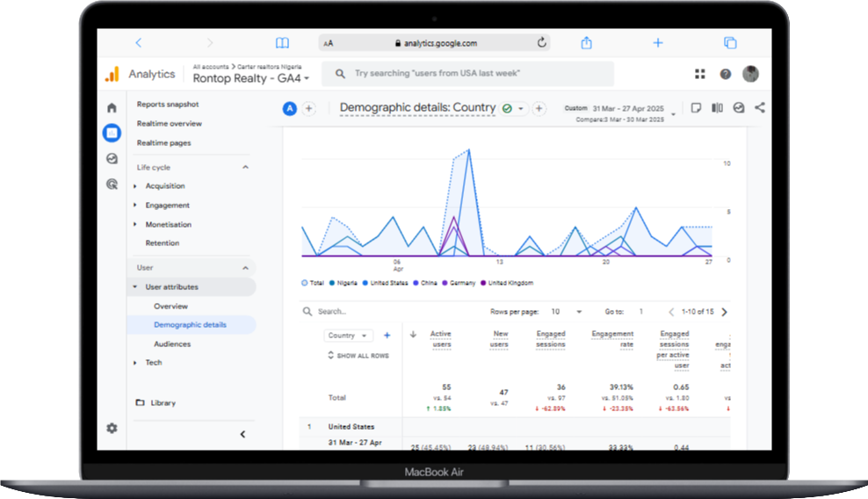This screenshot has height=499, width=868.
Task: Go to previous table page arrow
Action: coord(671,312)
